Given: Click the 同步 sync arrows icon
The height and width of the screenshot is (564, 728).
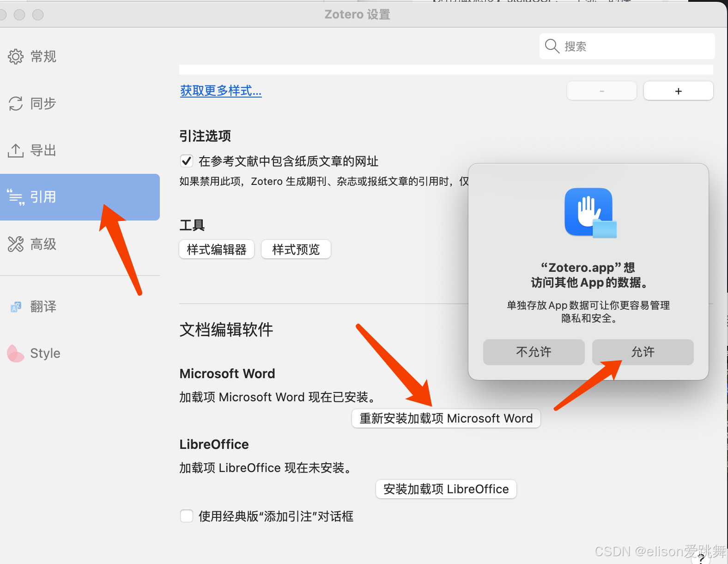Looking at the screenshot, I should click(16, 104).
